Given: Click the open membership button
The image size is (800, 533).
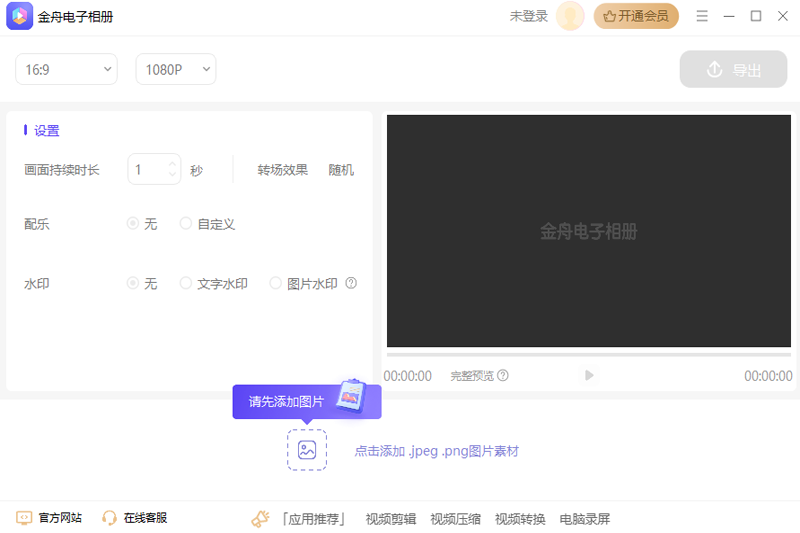Looking at the screenshot, I should (x=636, y=16).
